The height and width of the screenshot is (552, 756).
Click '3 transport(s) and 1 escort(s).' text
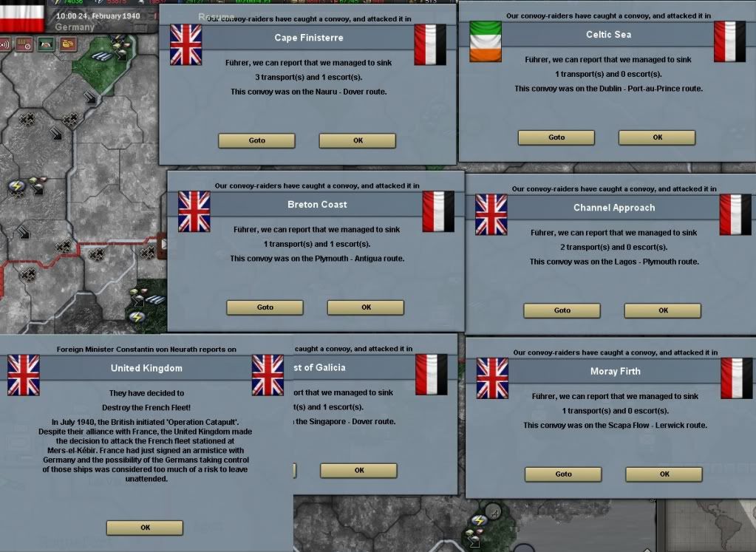click(309, 77)
